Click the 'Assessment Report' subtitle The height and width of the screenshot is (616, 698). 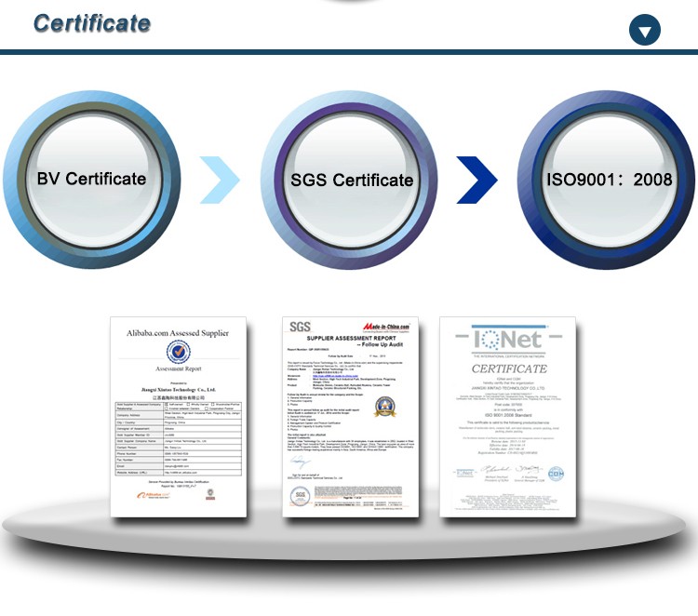click(179, 368)
